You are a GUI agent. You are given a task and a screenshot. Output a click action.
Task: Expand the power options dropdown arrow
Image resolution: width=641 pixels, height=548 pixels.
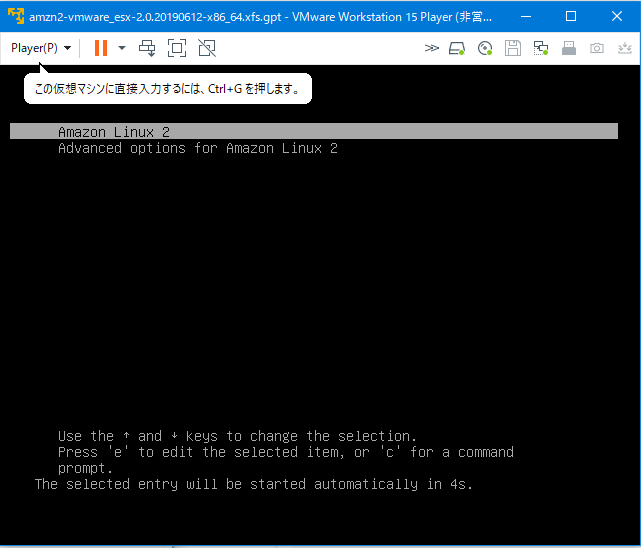tap(122, 48)
